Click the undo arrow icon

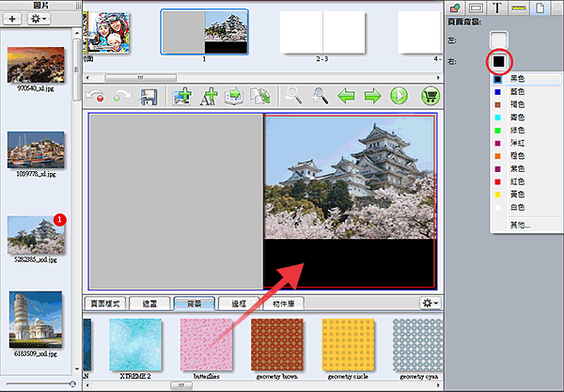(96, 96)
